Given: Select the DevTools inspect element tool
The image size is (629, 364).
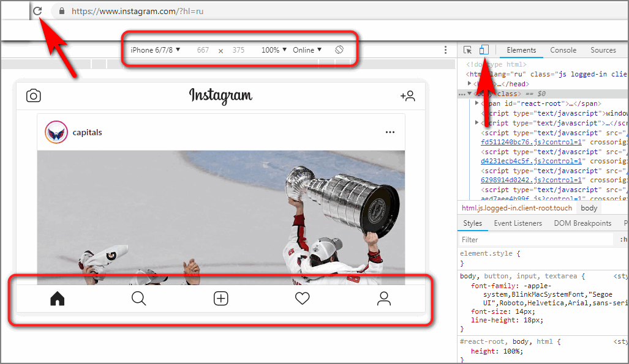Looking at the screenshot, I should pyautogui.click(x=467, y=50).
